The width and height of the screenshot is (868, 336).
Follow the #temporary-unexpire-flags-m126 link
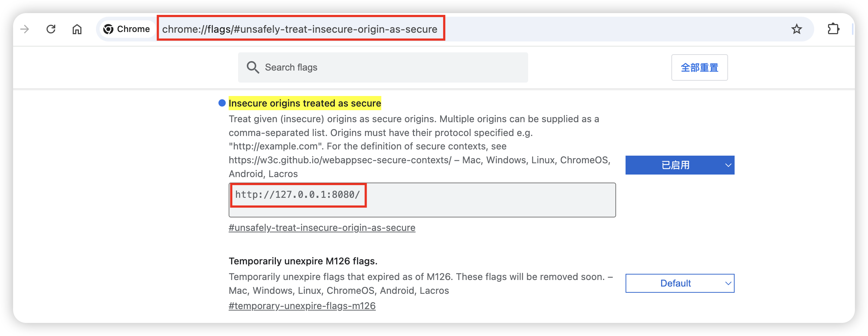pyautogui.click(x=302, y=306)
